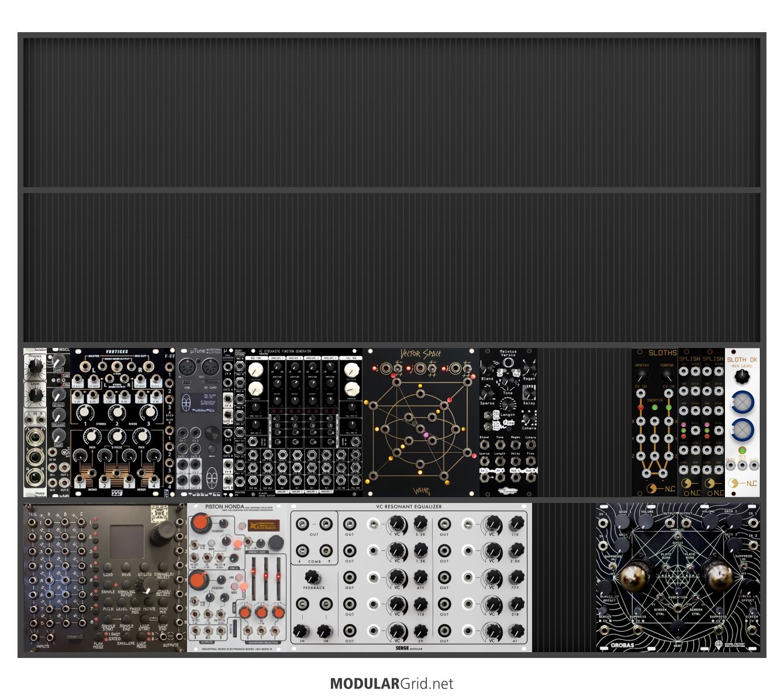The height and width of the screenshot is (696, 784).
Task: Click the MIX LEVEL knob on Sloth DK
Action: tap(742, 376)
